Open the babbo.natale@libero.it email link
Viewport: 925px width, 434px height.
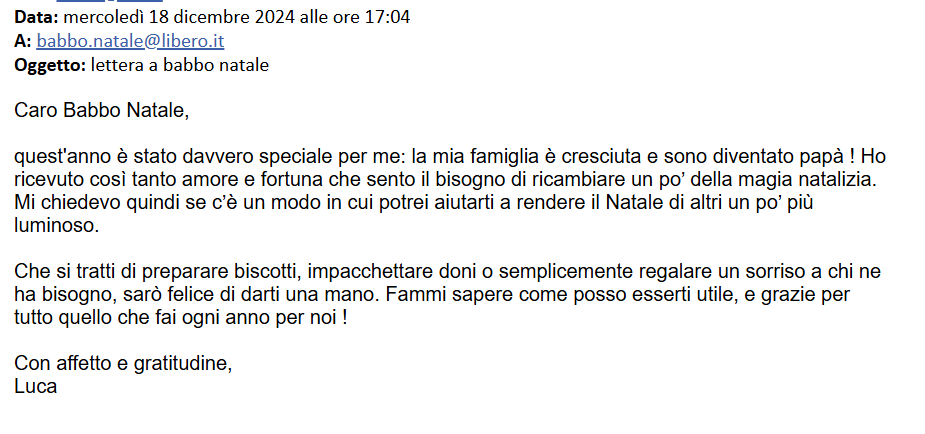point(130,41)
